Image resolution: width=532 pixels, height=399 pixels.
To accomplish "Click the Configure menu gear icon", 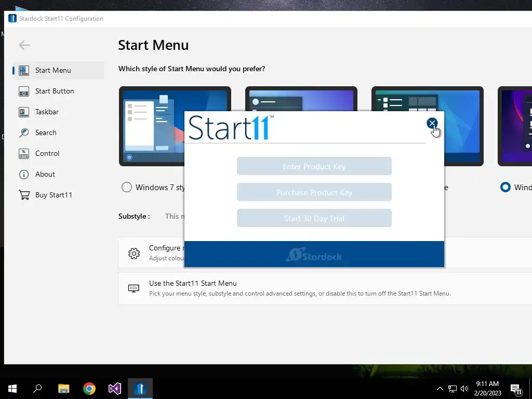I will coord(134,253).
